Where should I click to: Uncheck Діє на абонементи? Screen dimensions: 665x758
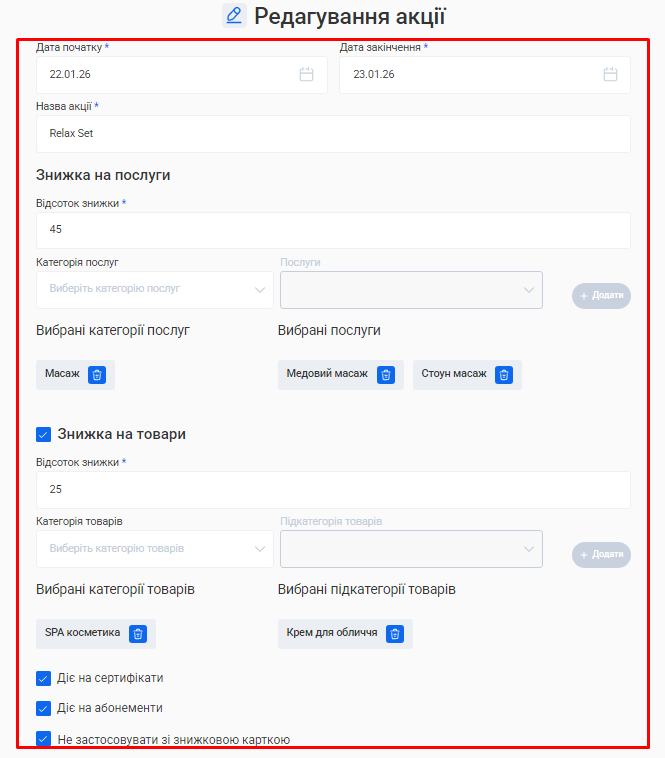tap(44, 708)
